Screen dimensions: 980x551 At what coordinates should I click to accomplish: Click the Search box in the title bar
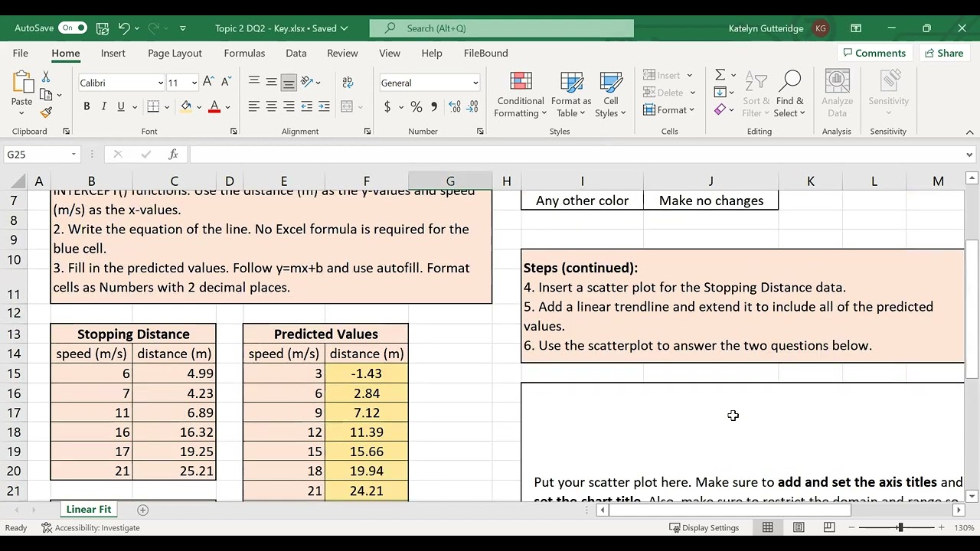click(501, 28)
